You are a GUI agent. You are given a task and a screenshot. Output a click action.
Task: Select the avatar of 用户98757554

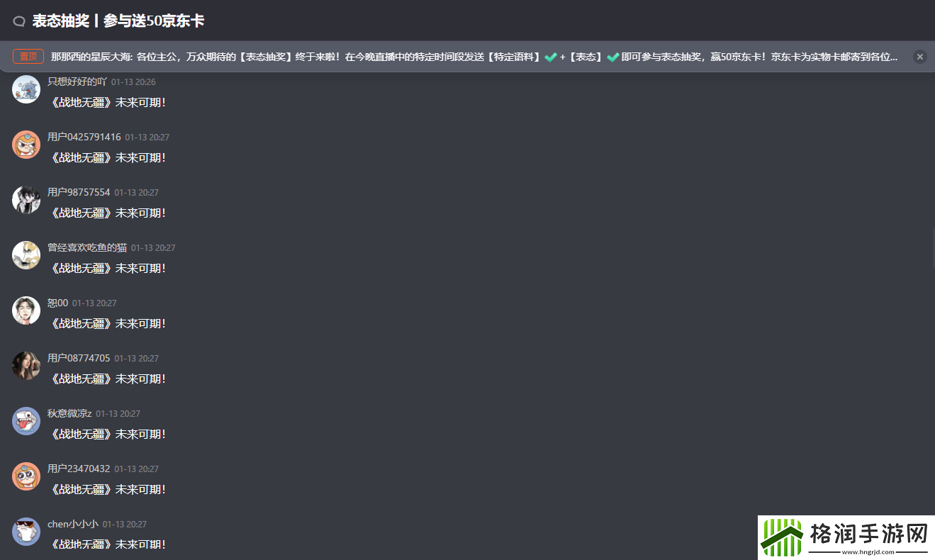pyautogui.click(x=26, y=200)
